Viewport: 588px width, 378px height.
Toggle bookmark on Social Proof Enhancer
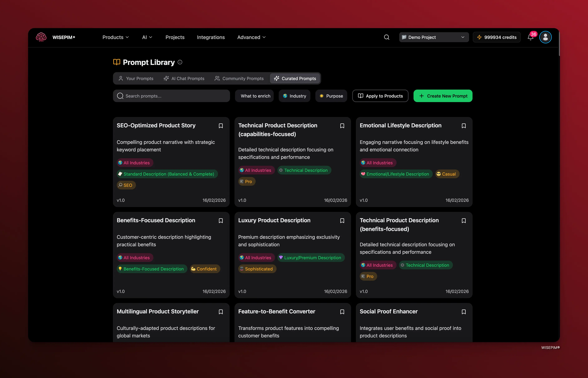[x=464, y=312]
